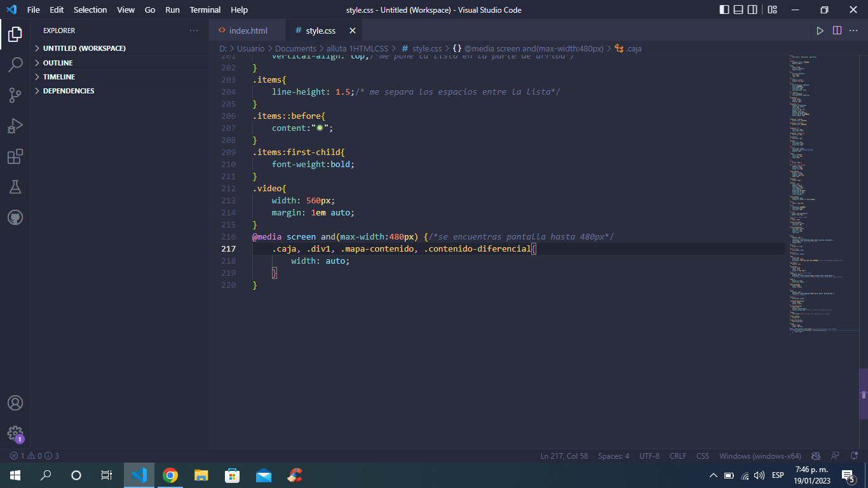Screen dimensions: 868x488
Task: Split the editor to the right
Action: [837, 30]
